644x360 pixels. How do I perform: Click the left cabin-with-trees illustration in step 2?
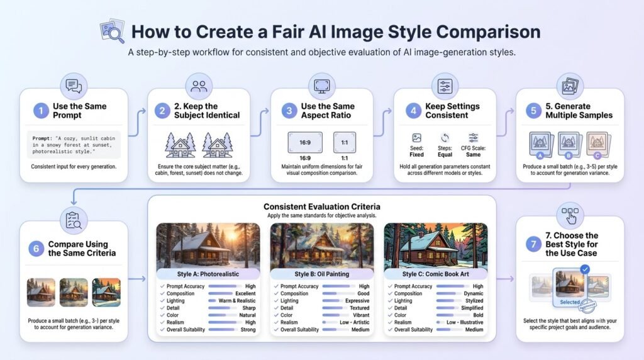180,145
